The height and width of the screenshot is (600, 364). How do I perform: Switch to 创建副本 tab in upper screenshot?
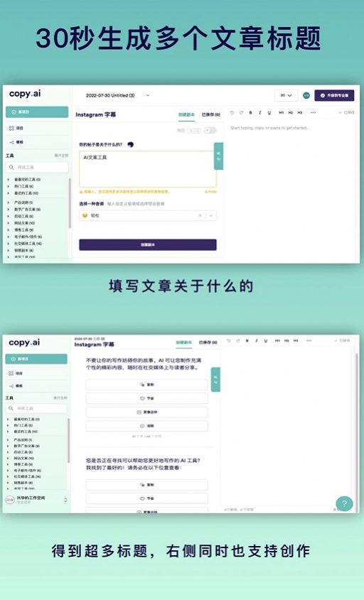186,114
